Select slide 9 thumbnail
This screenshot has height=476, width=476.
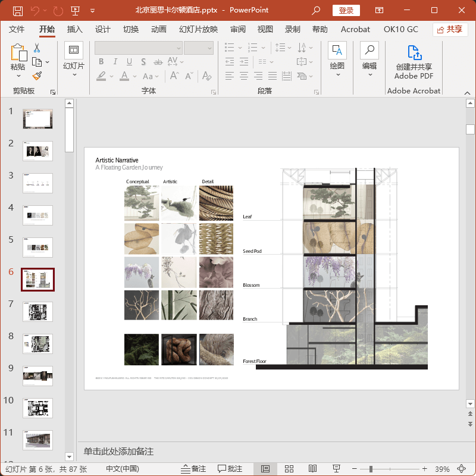pyautogui.click(x=37, y=375)
